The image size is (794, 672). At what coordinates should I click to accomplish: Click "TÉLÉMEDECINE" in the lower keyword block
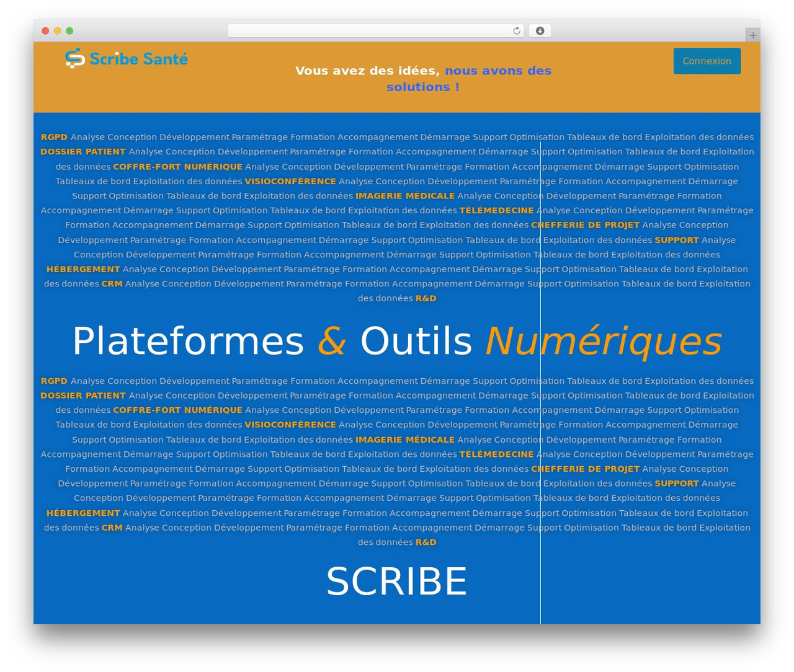click(x=496, y=454)
